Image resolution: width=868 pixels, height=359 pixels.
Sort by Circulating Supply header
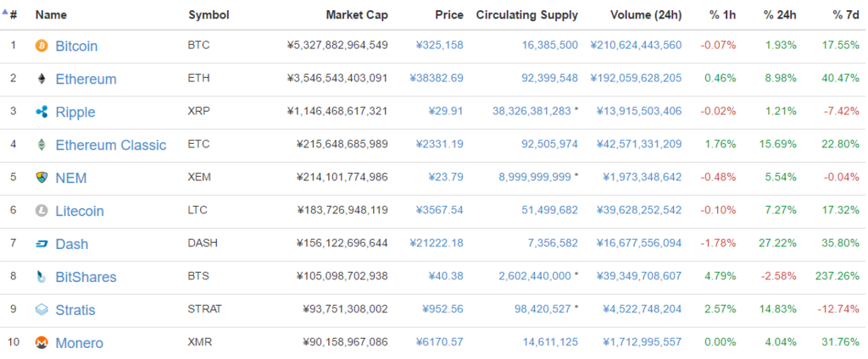pos(527,15)
